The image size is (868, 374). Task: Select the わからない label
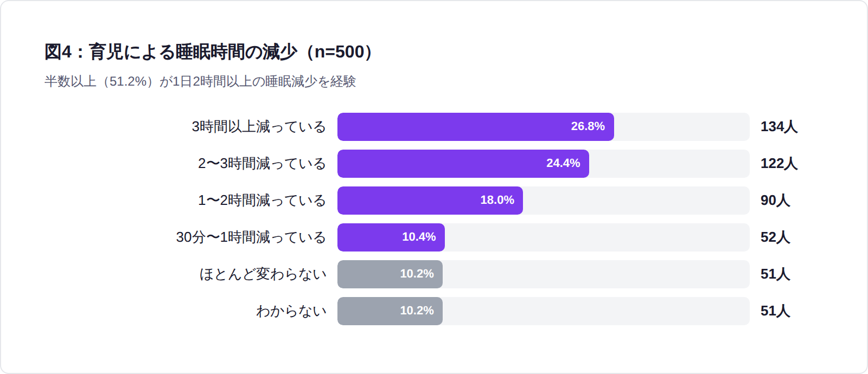291,311
